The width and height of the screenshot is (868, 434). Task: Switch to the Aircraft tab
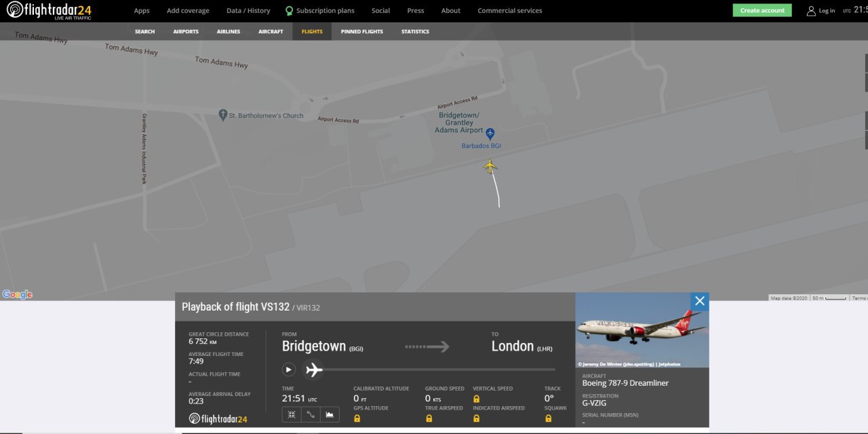coord(271,31)
